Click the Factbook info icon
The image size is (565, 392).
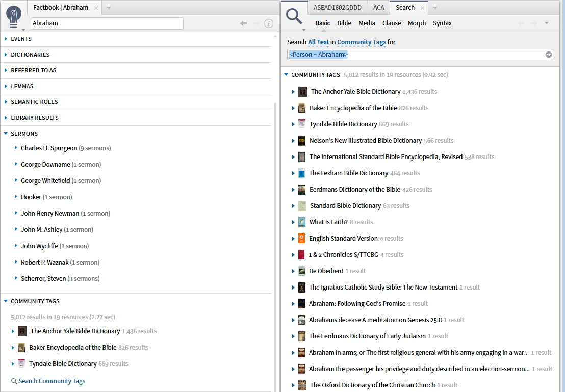268,23
